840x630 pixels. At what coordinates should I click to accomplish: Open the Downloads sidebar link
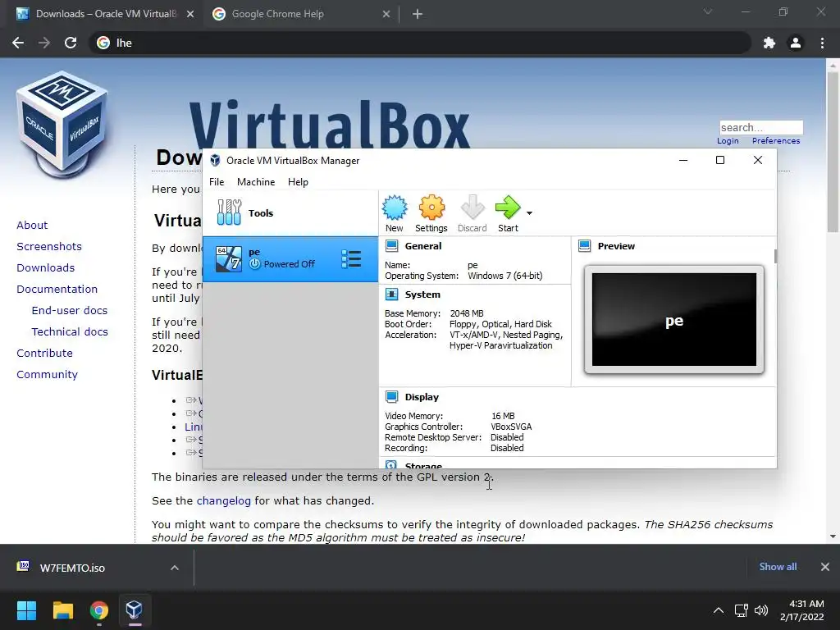[46, 268]
